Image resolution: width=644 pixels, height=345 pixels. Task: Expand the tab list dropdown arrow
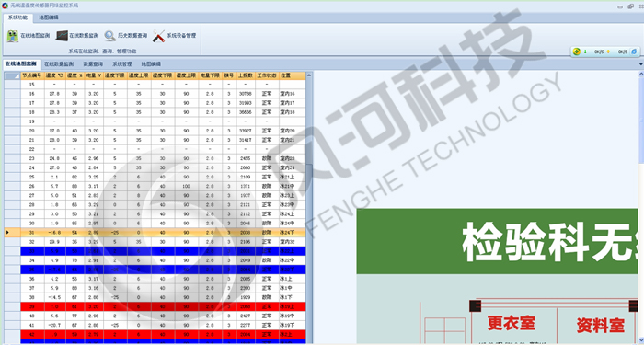[640, 64]
